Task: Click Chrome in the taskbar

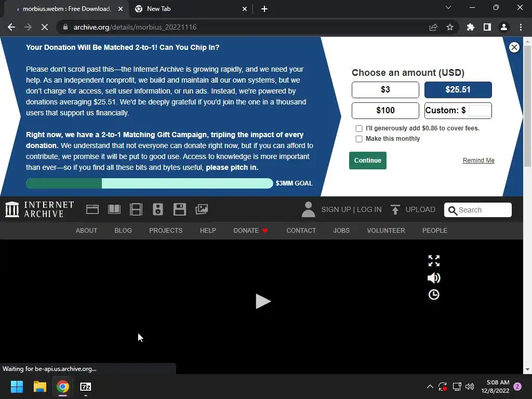Action: click(63, 387)
